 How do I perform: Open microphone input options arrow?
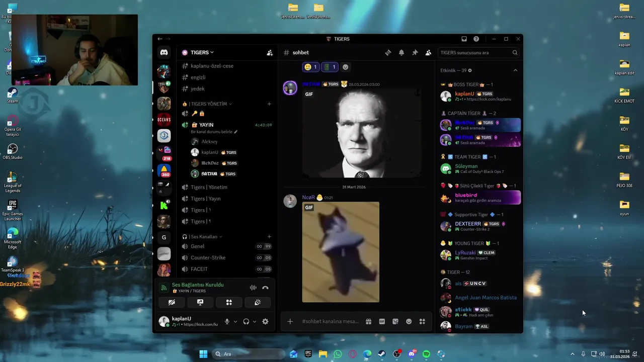pos(235,322)
